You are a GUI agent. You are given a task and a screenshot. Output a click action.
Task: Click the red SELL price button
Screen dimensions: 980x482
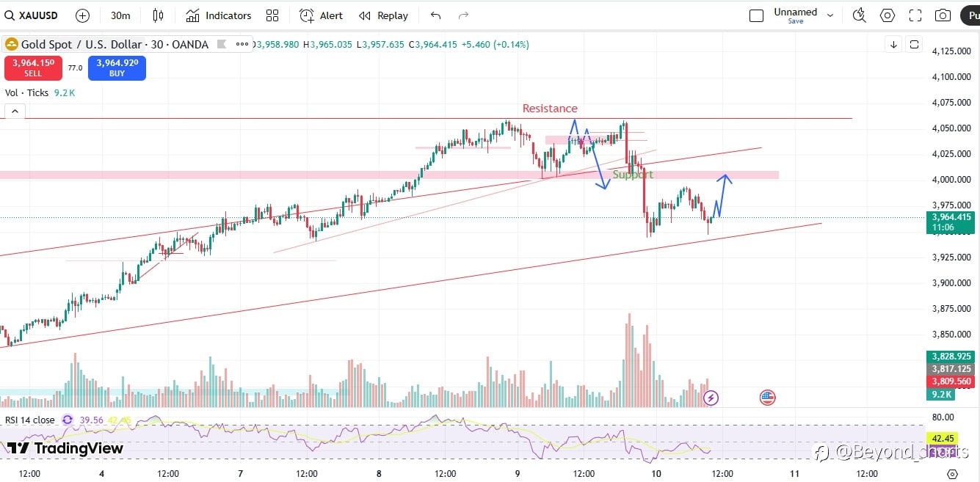pos(33,67)
